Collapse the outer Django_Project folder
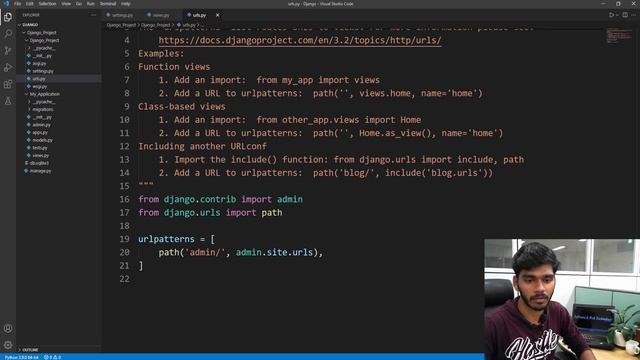The image size is (640, 360). point(41,33)
